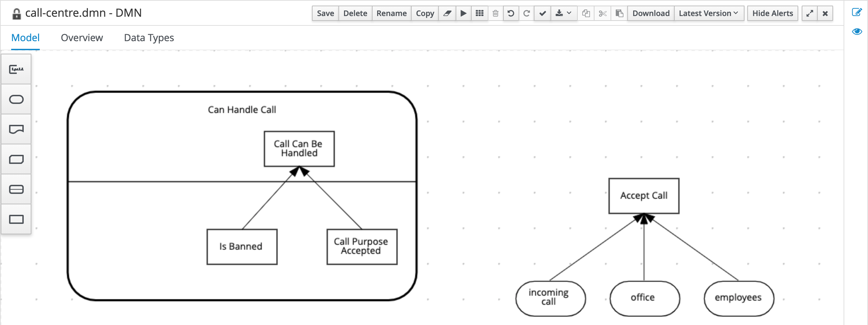Maximize the editor with the expand arrows
Screen dimensions: 868x325
[x=809, y=13]
